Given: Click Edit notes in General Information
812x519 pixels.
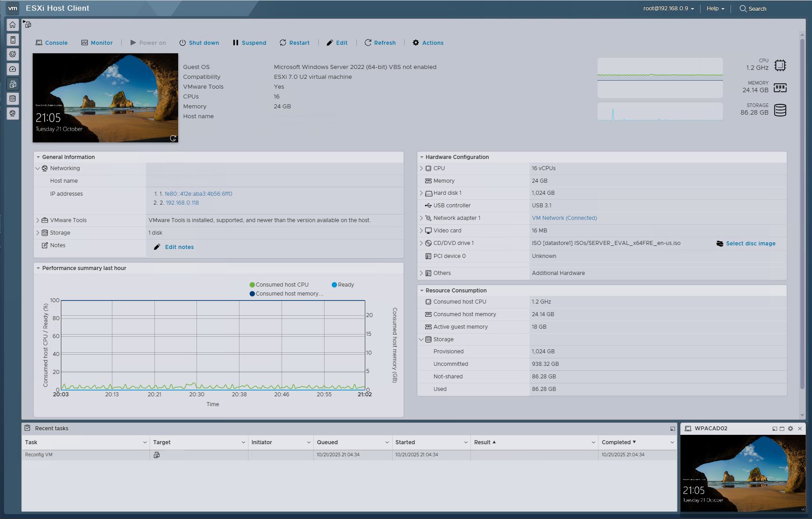Looking at the screenshot, I should (x=179, y=247).
